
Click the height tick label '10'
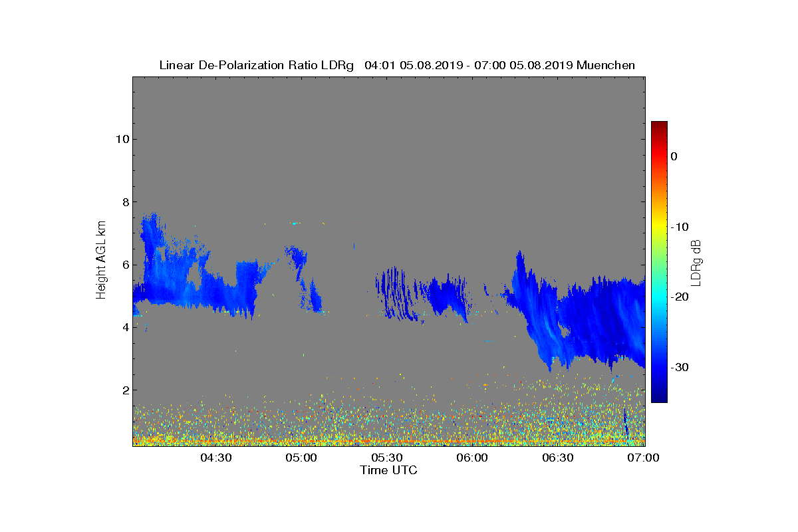pyautogui.click(x=122, y=139)
